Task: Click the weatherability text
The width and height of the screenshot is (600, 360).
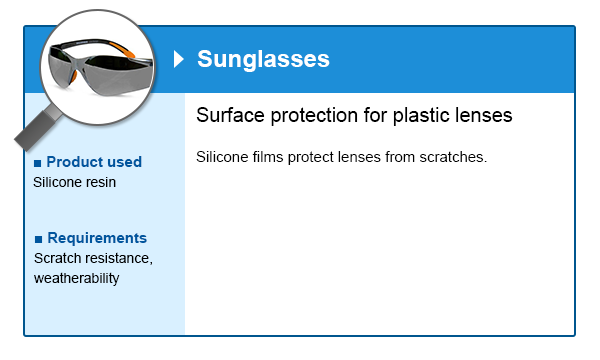Action: point(77,278)
